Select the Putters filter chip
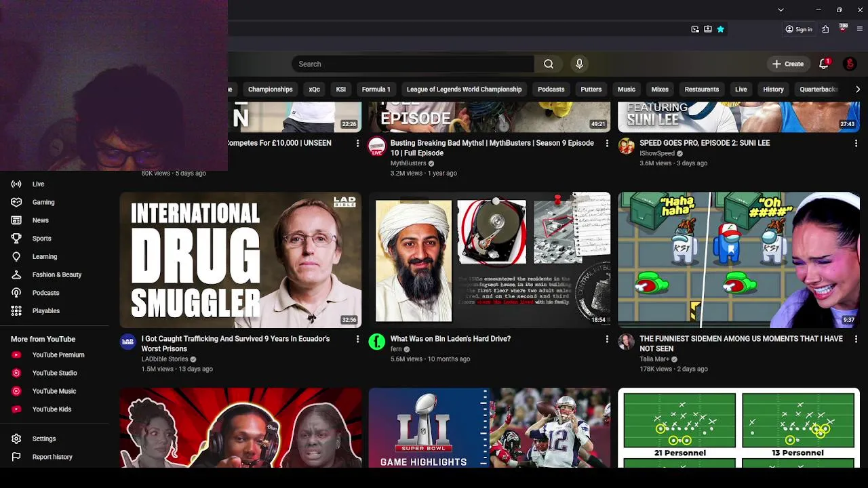Screen dimensions: 868x488 591,89
